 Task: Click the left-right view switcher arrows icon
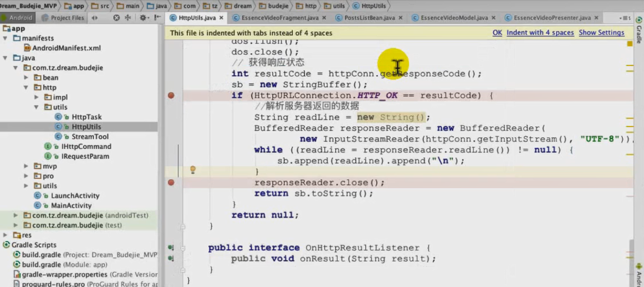[x=95, y=18]
